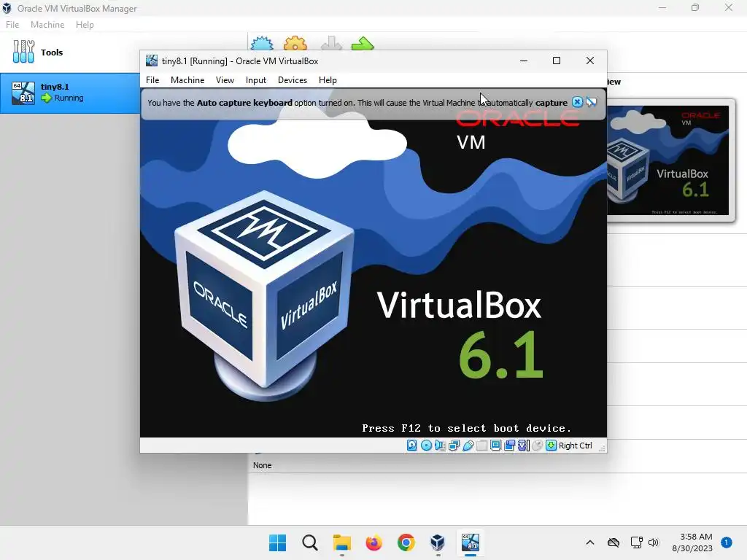Screen dimensions: 747x560
Task: Click the recording indicator in VM status bar
Action: point(509,446)
